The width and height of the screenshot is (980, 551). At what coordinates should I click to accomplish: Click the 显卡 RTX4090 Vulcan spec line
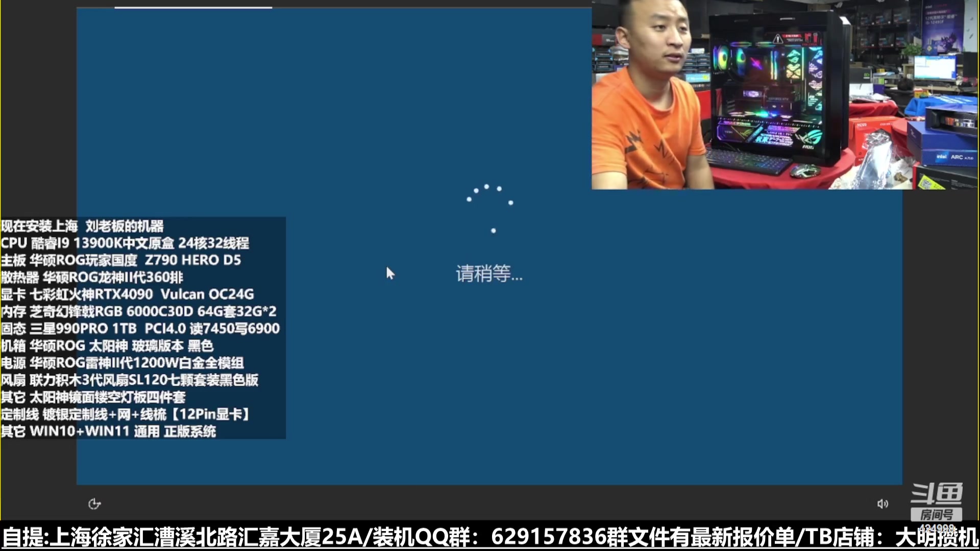(x=128, y=294)
